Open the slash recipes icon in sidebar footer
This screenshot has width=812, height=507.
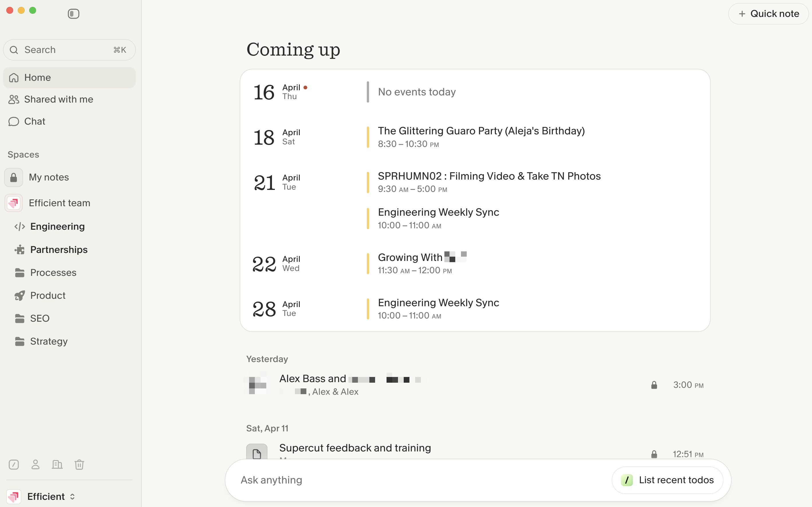pyautogui.click(x=14, y=464)
